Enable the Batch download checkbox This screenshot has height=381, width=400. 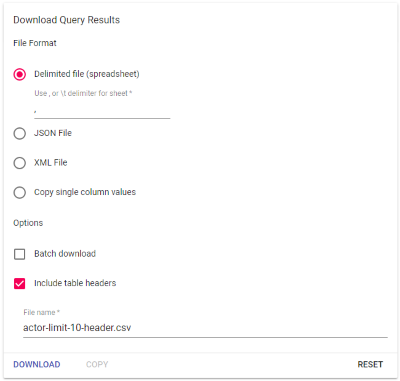[x=19, y=254]
